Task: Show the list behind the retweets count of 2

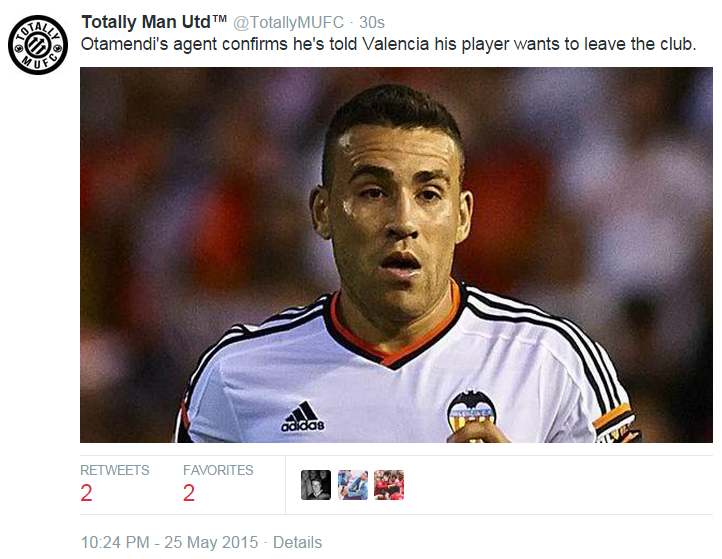Action: click(86, 493)
